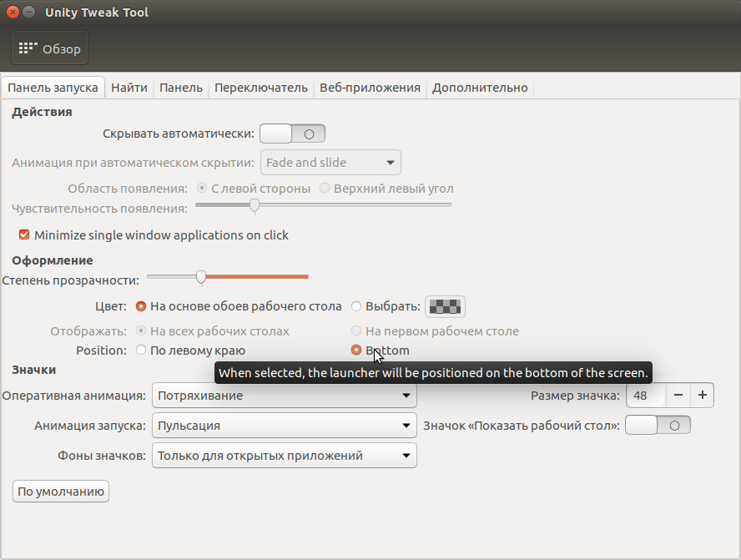This screenshot has width=741, height=560.
Task: Click the По умолчанию reset button
Action: point(61,492)
